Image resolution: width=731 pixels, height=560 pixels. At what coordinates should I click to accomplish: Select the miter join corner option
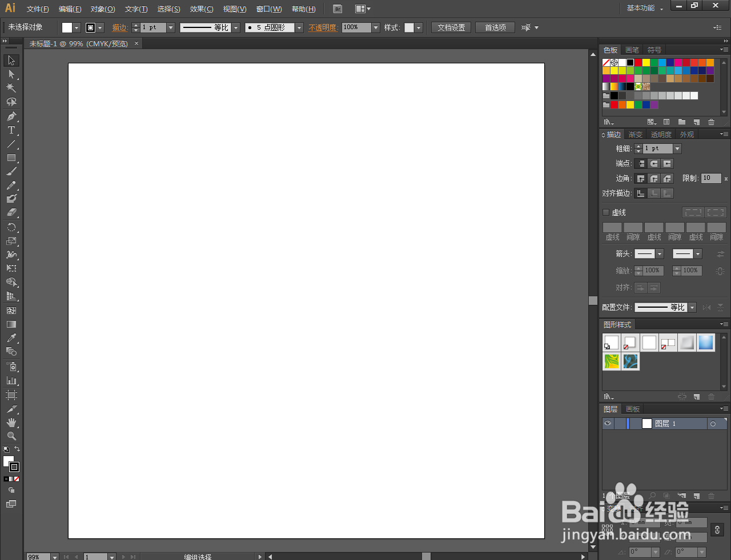(x=641, y=179)
